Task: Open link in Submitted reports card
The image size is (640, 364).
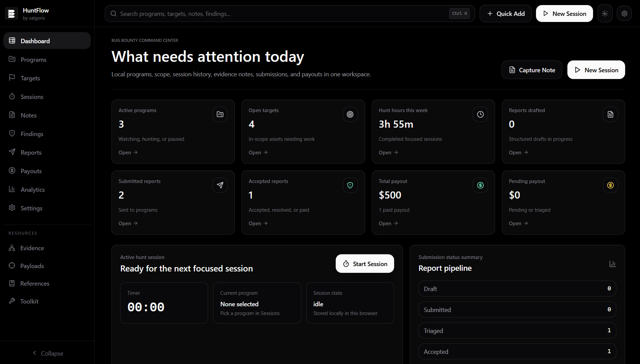Action: tap(128, 224)
